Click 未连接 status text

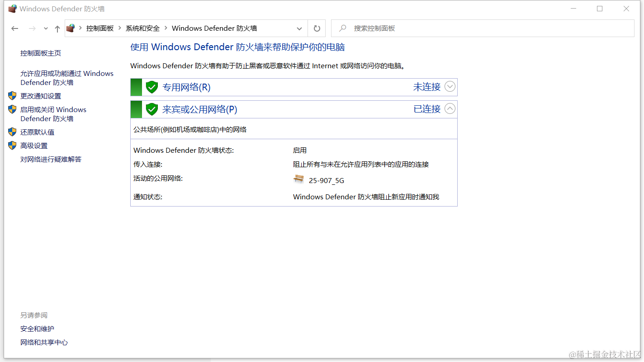pos(427,87)
